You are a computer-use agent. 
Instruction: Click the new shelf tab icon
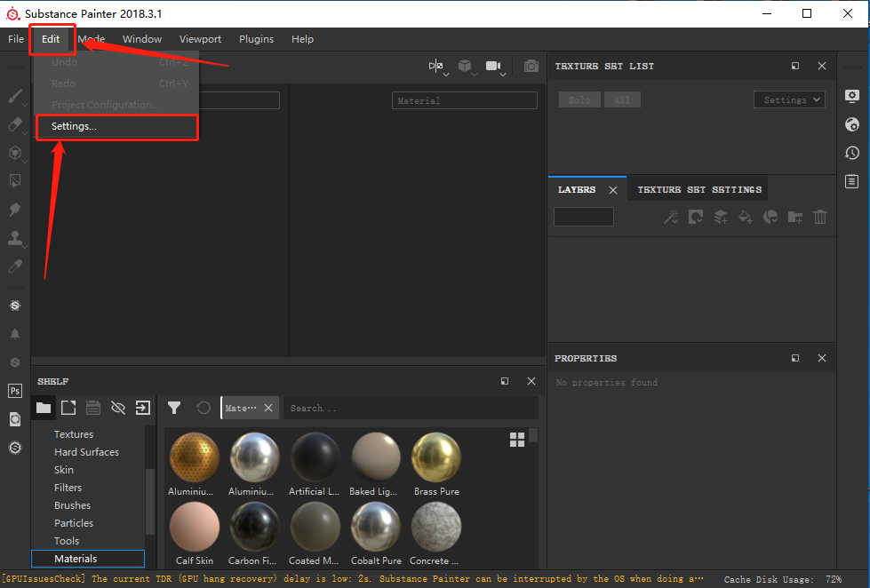click(x=68, y=409)
